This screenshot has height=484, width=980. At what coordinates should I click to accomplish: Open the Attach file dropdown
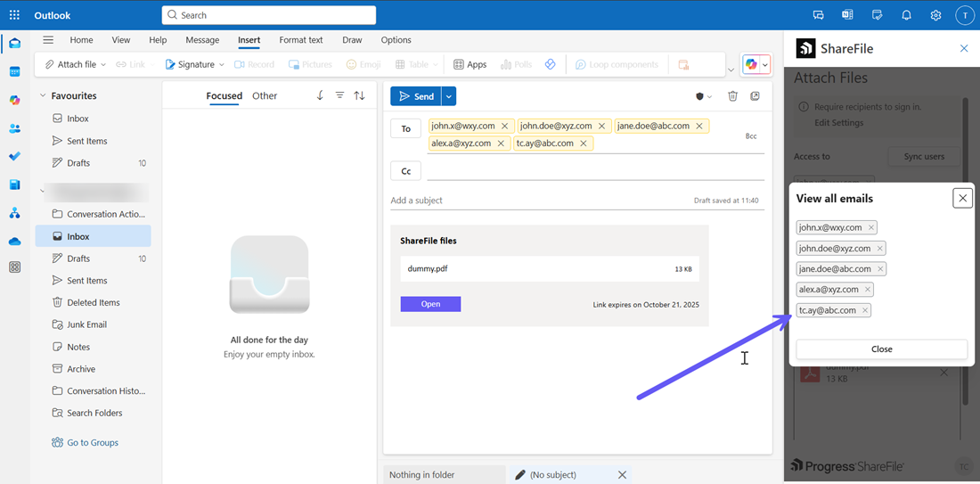tap(103, 65)
